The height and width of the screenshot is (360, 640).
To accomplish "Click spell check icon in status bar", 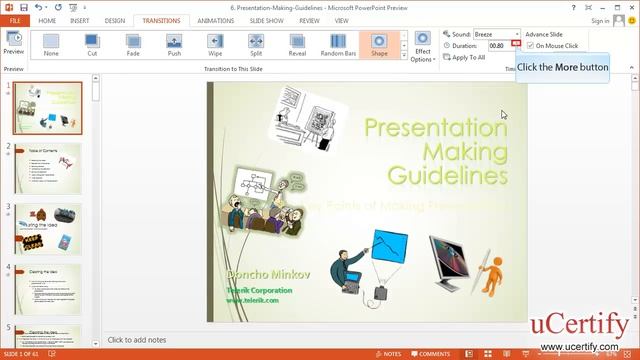I will (52, 354).
